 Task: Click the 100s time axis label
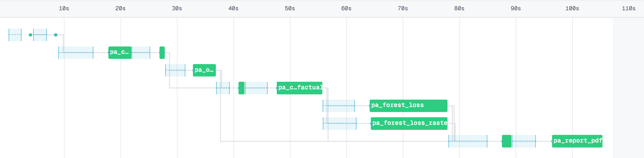pos(573,9)
